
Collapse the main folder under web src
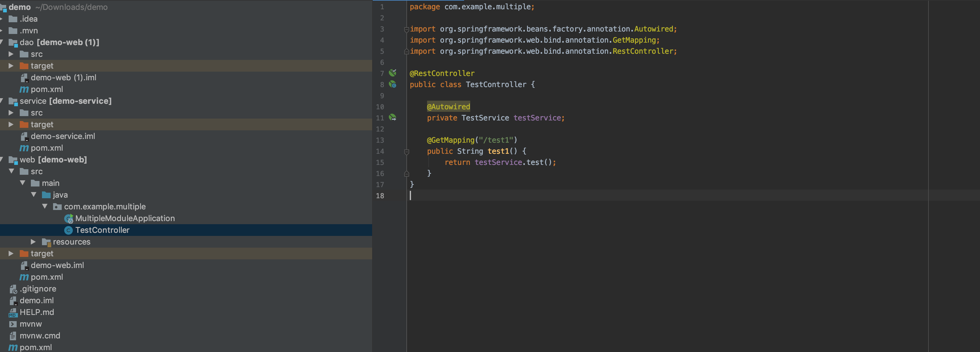pos(23,183)
